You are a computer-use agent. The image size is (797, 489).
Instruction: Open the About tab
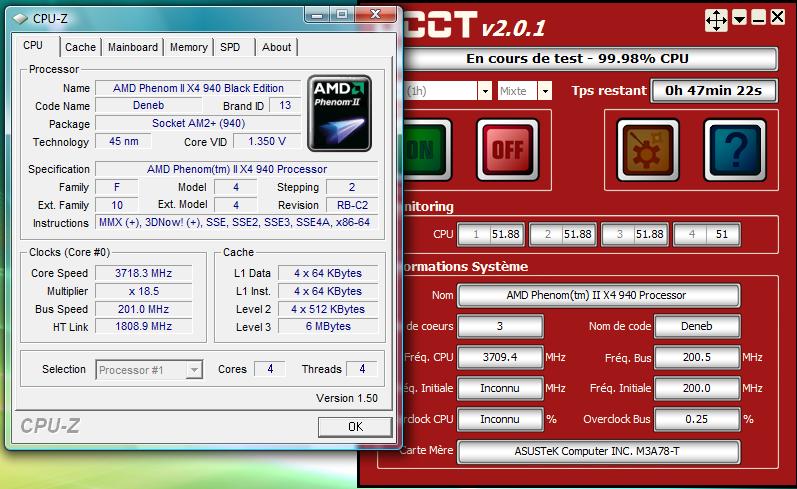277,47
